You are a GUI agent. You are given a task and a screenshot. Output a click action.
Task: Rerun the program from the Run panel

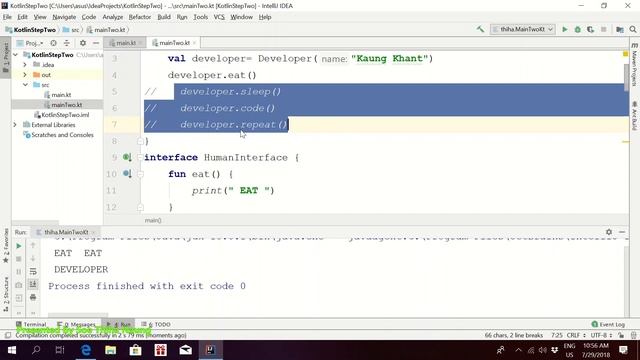(19, 246)
